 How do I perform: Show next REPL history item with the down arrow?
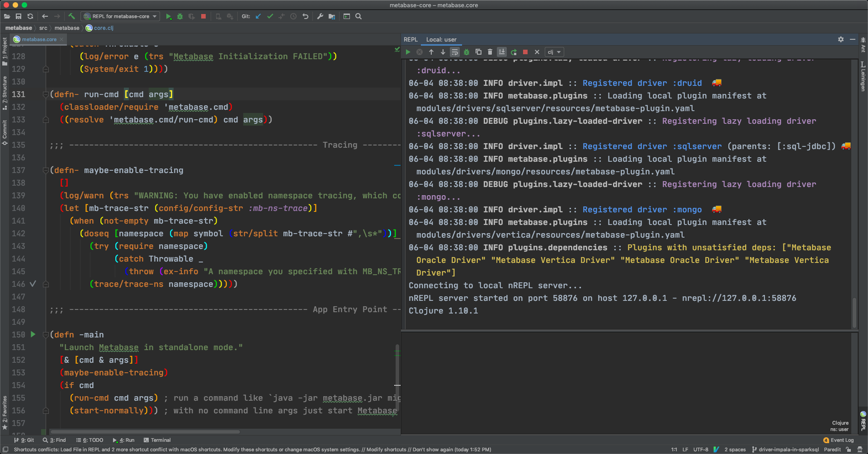pyautogui.click(x=443, y=52)
